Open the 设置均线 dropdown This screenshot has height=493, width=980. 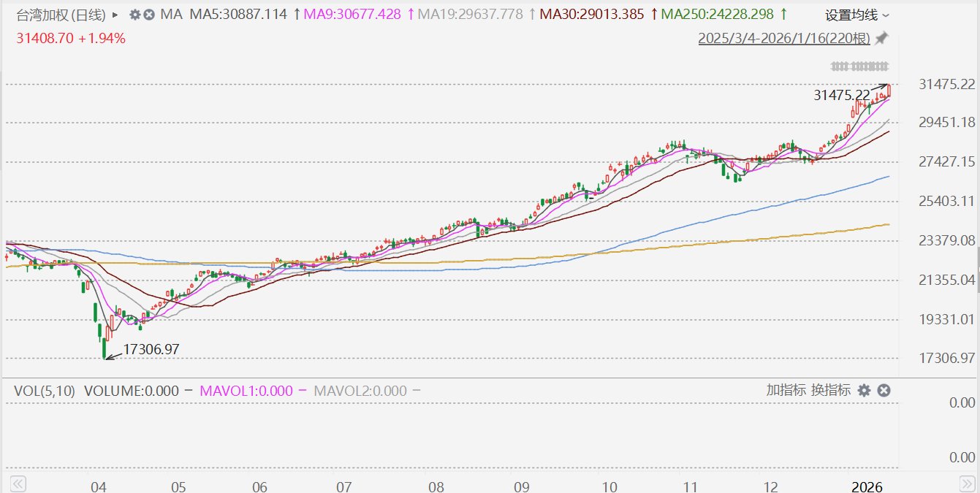point(857,15)
